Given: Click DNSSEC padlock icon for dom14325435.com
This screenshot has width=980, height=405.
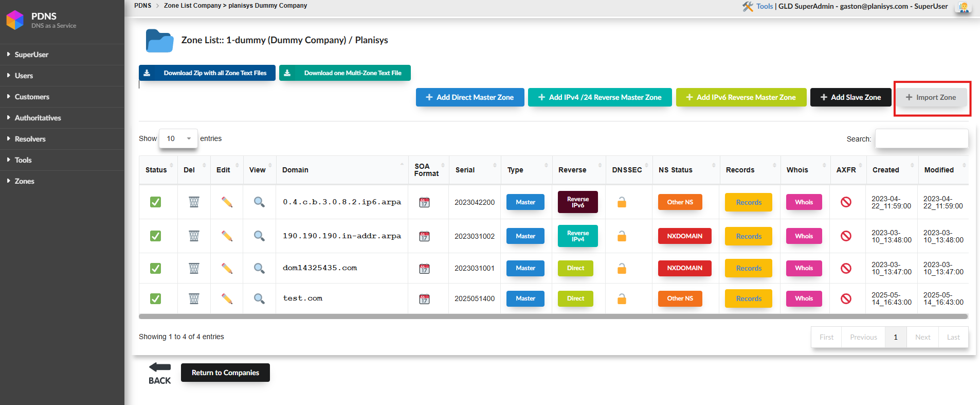Looking at the screenshot, I should pos(622,269).
